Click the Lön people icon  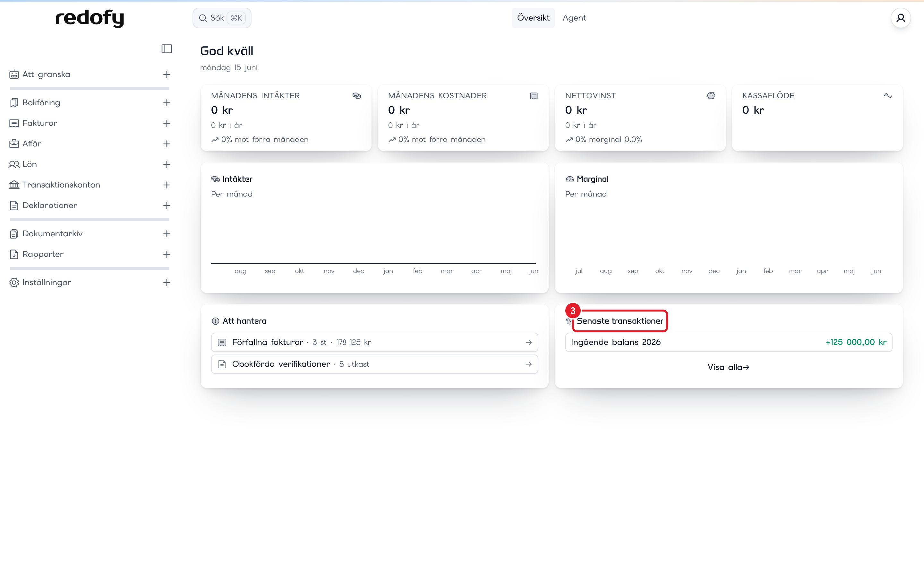14,164
